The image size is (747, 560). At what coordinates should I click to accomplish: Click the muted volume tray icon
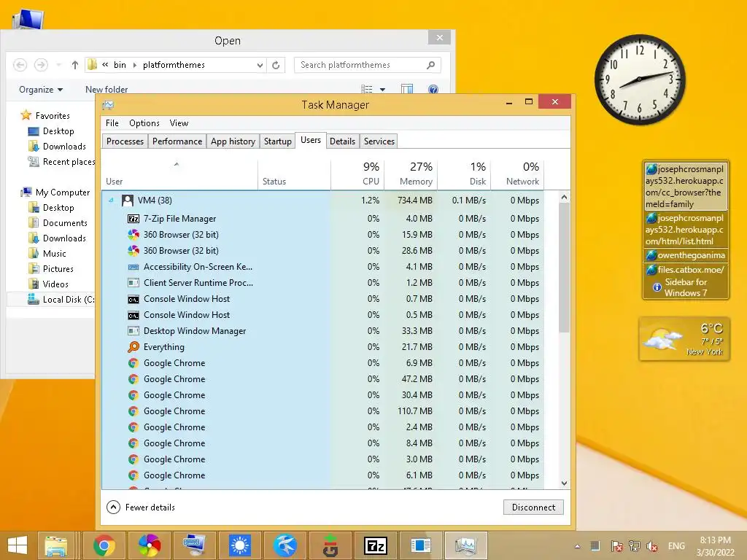tap(652, 547)
